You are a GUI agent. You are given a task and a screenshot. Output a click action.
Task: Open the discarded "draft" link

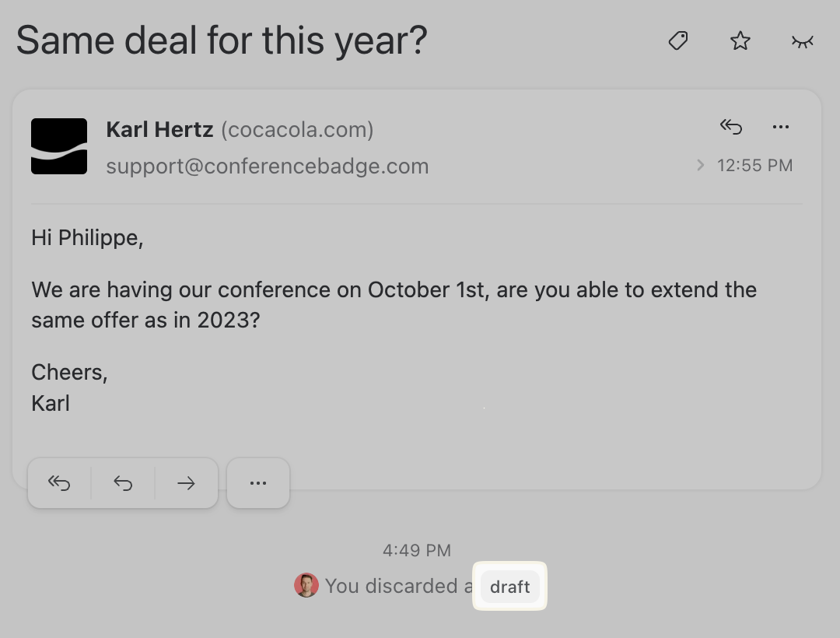510,587
